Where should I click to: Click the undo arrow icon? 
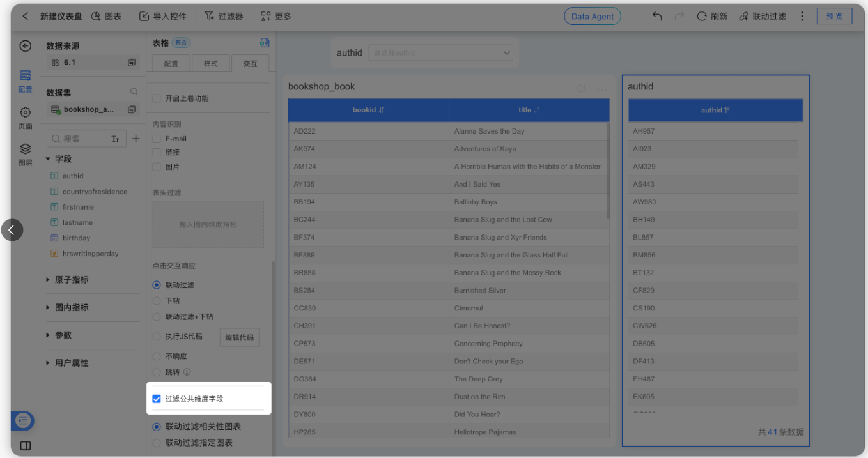(657, 17)
